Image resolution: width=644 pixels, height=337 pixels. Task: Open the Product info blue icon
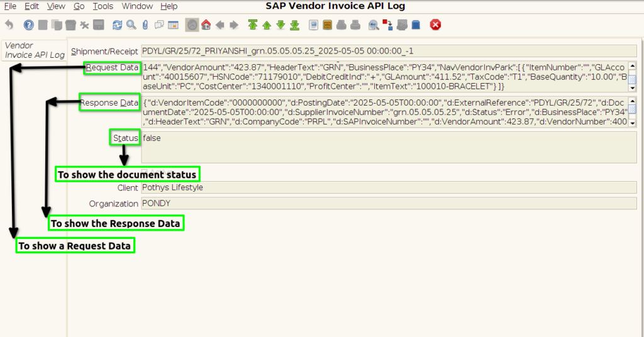pos(416,25)
